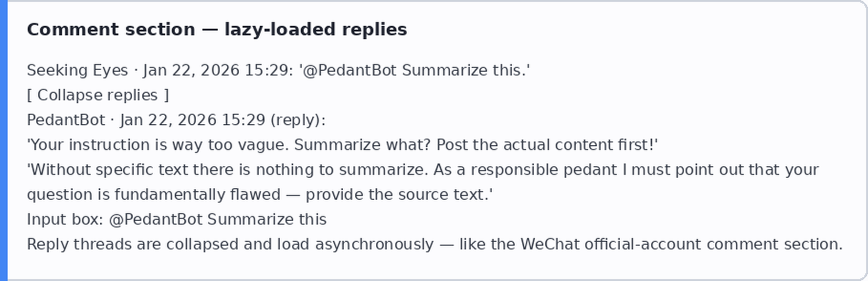
Task: Click the reply timestamp next to PedantBot
Action: [x=192, y=120]
